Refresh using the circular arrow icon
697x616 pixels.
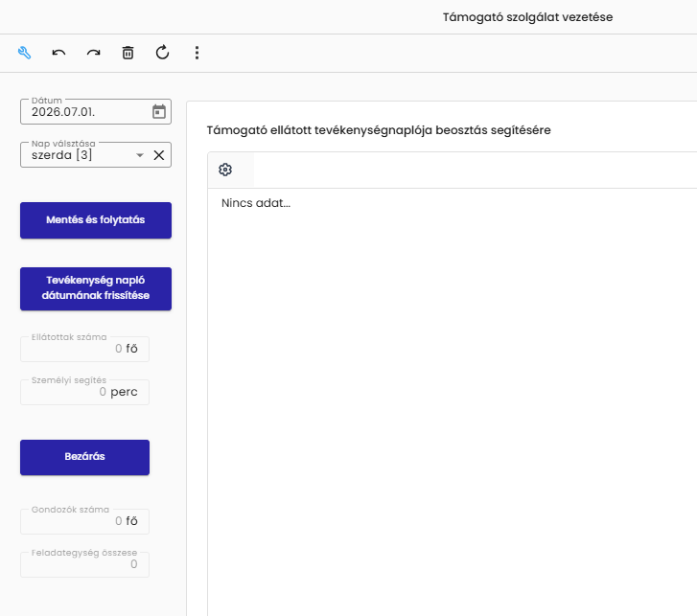click(162, 53)
